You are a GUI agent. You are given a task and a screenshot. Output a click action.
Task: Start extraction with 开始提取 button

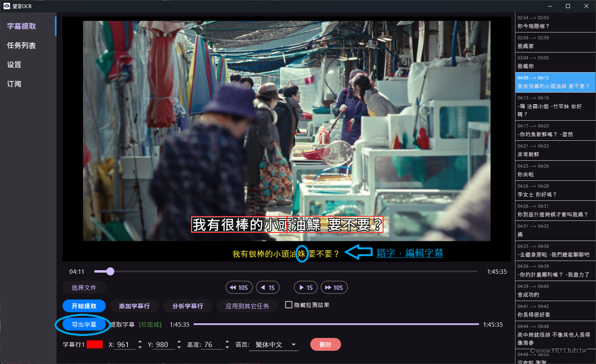[x=84, y=306]
